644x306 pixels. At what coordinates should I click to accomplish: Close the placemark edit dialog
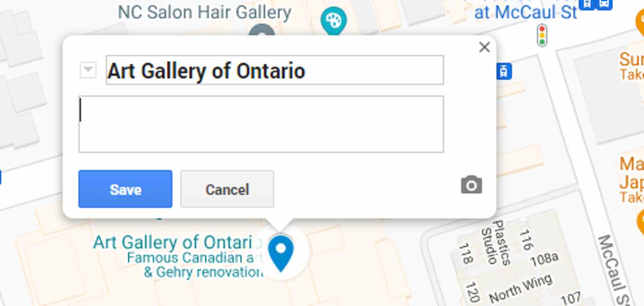[484, 47]
